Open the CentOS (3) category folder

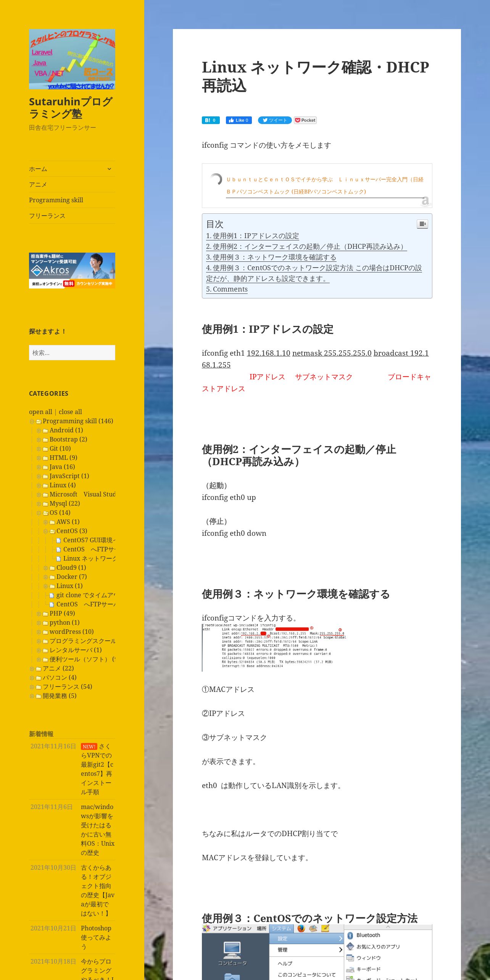pos(72,531)
